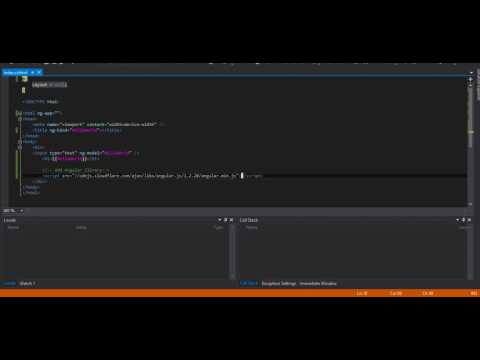Click the Locals Value column header
This screenshot has width=480, height=360.
(81, 228)
